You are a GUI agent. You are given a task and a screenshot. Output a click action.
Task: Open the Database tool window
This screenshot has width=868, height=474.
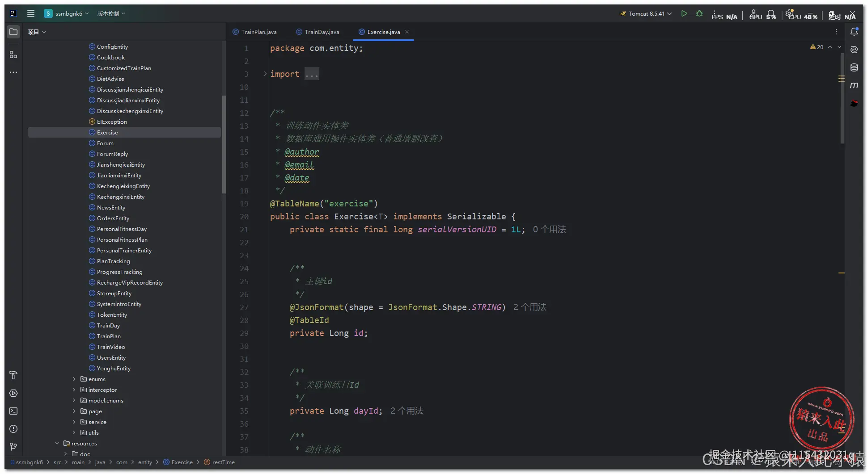(854, 67)
